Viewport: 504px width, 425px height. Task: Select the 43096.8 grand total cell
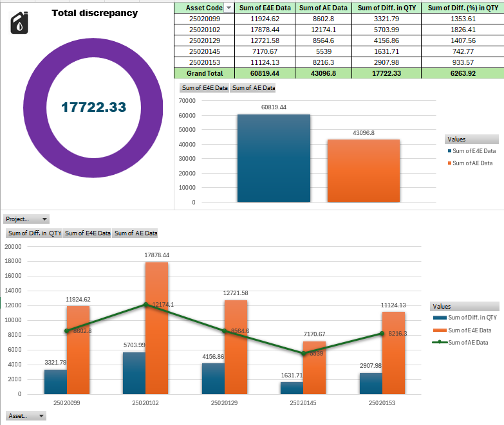[x=323, y=73]
